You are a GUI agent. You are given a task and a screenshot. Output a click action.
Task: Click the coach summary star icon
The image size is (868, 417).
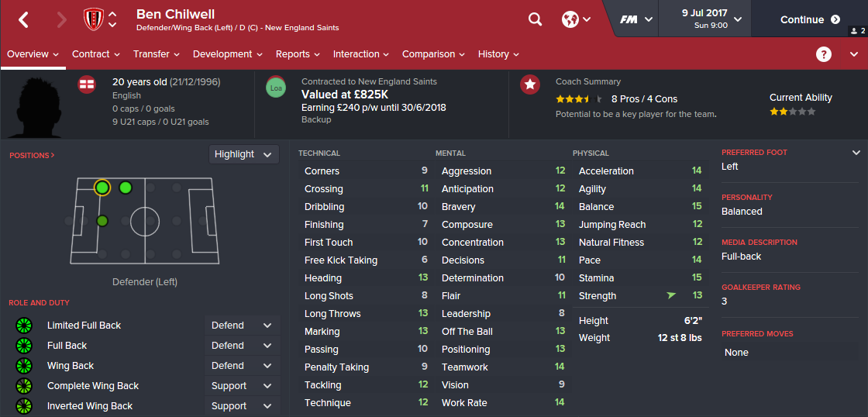point(530,84)
